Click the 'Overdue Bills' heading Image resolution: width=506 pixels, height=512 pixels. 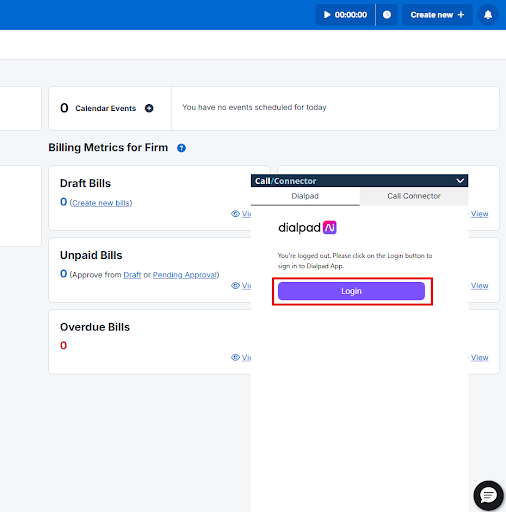pos(95,327)
